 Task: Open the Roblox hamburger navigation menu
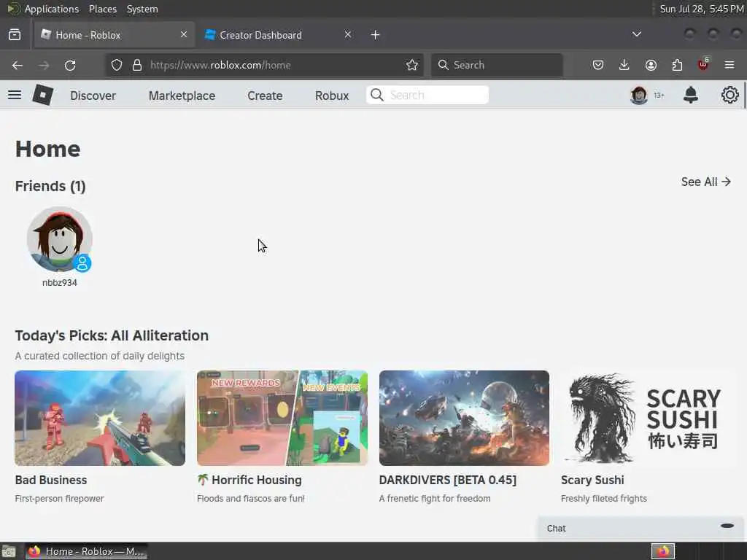15,96
